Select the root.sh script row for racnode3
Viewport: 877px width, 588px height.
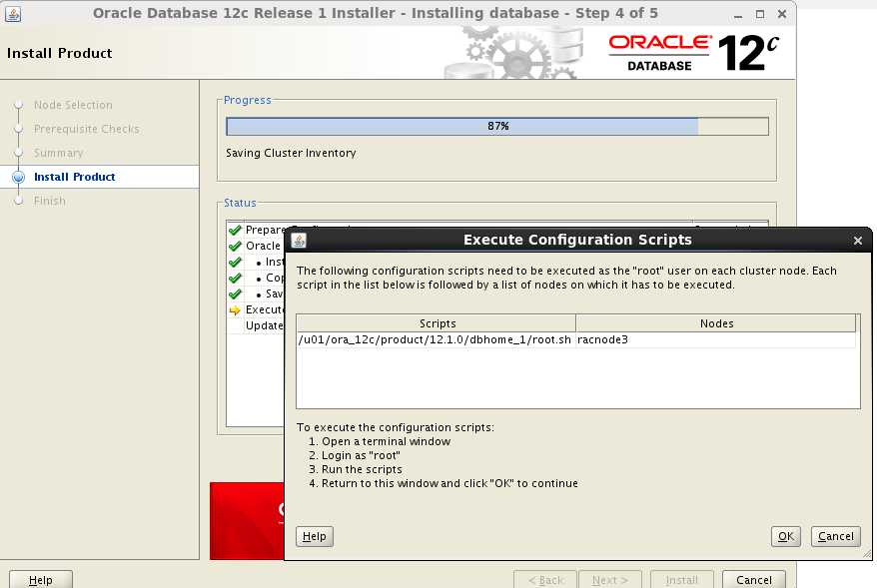point(434,339)
